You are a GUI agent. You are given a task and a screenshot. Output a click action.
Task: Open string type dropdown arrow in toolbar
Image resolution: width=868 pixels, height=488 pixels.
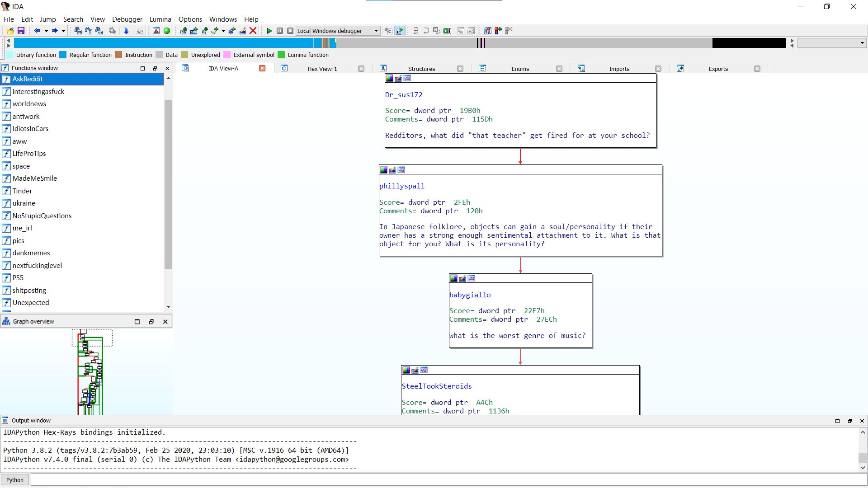223,31
